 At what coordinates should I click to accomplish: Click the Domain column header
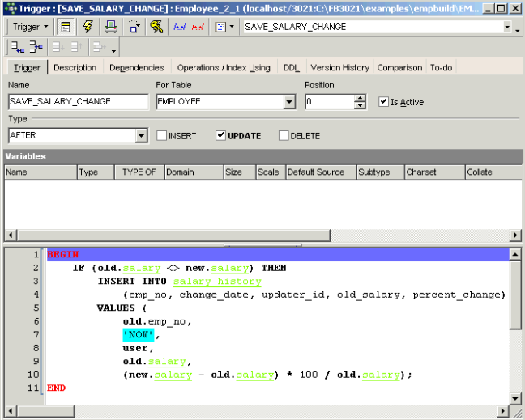194,172
